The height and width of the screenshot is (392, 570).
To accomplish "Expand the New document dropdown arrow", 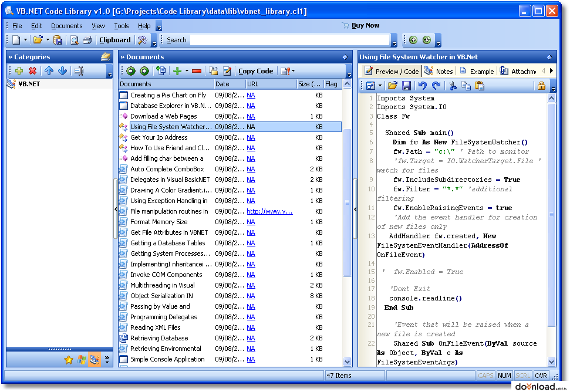I will coord(25,40).
